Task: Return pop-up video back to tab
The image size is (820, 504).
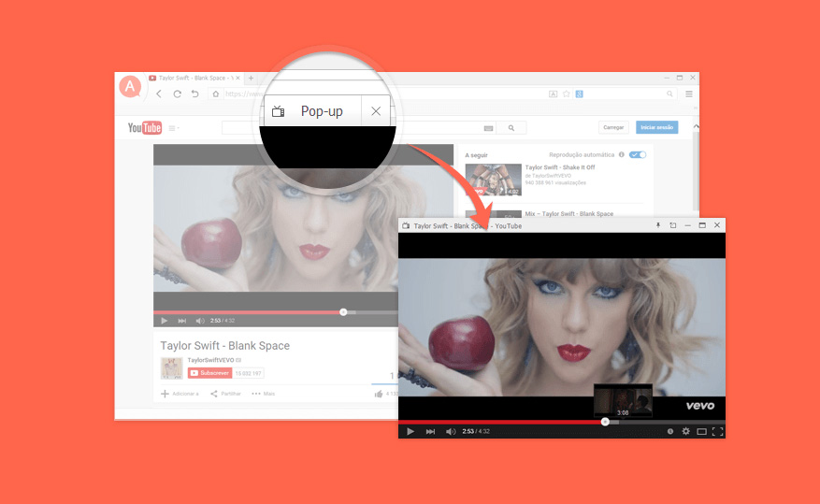Action: pyautogui.click(x=673, y=225)
